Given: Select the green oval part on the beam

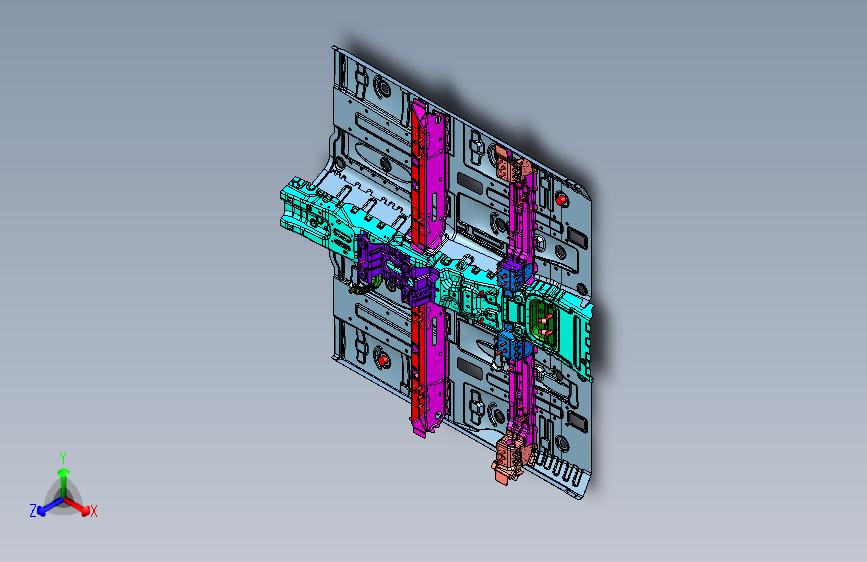Looking at the screenshot, I should [545, 325].
